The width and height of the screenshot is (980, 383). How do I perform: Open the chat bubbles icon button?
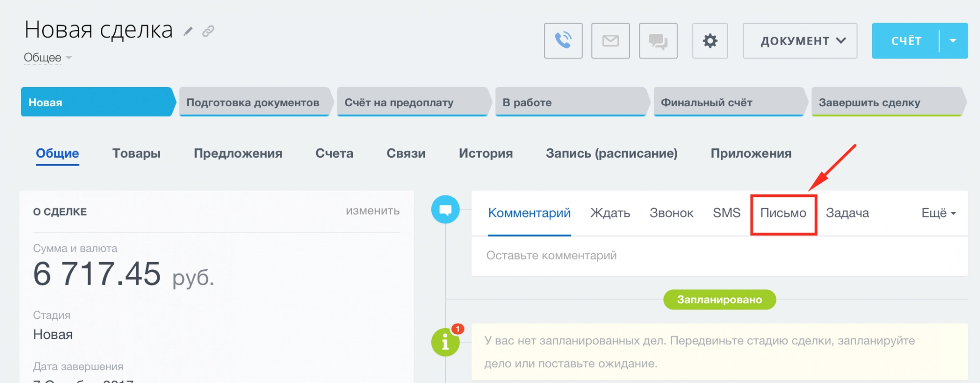[x=658, y=41]
